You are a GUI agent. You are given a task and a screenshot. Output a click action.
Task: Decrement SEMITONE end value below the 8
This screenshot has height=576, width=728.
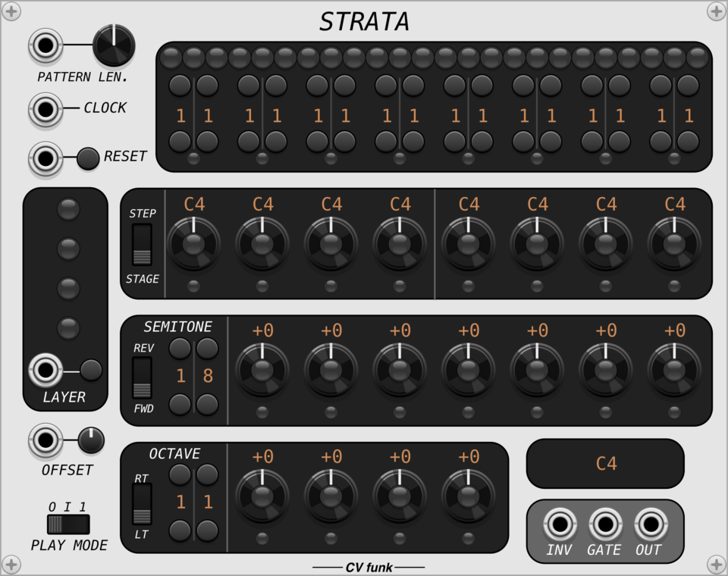pos(207,404)
